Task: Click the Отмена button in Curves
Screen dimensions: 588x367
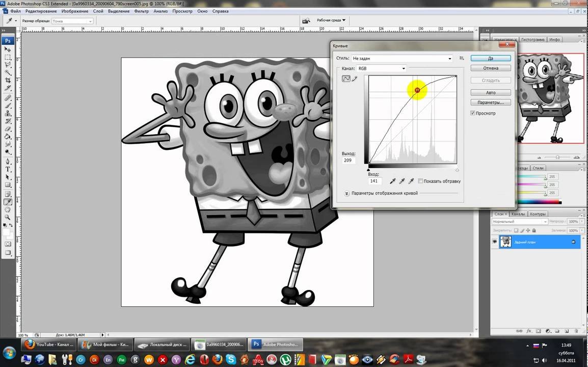Action: click(x=491, y=68)
